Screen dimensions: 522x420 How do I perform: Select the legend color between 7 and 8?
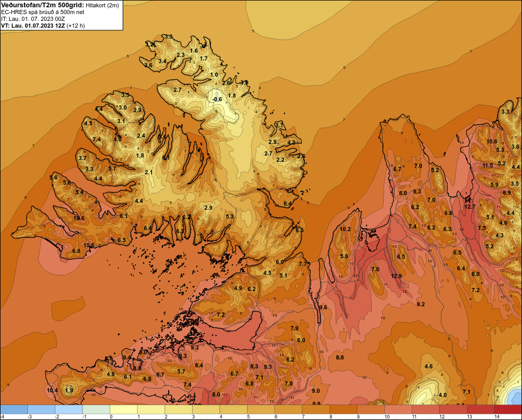[x=316, y=410]
